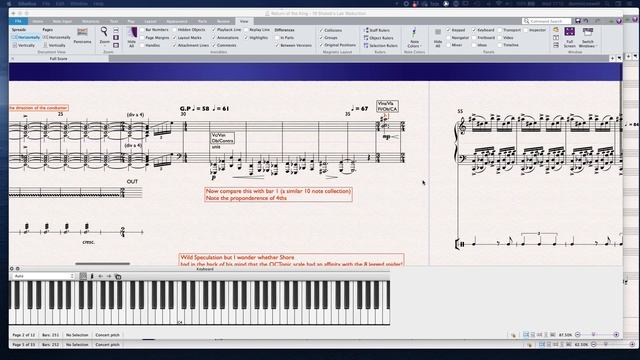
Task: Switch to the Text ribbon tab
Action: (113, 21)
